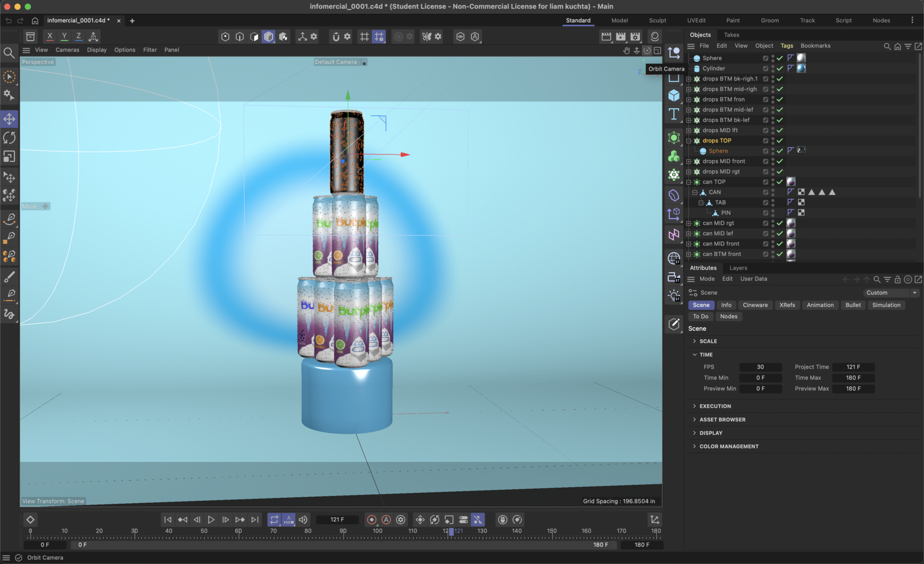Toggle visibility dots for can MID lef
This screenshot has height=564, width=924.
click(x=773, y=234)
